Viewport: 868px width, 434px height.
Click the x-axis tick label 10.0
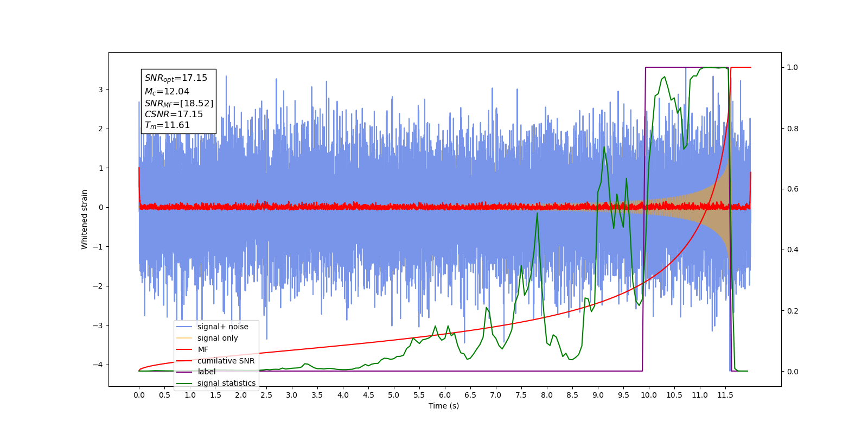[649, 395]
